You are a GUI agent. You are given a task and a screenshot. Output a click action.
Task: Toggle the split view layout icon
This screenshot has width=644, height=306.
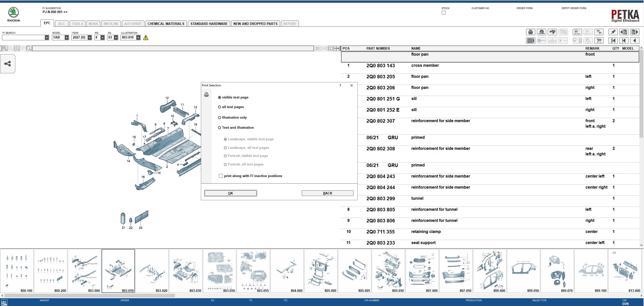coord(330,48)
